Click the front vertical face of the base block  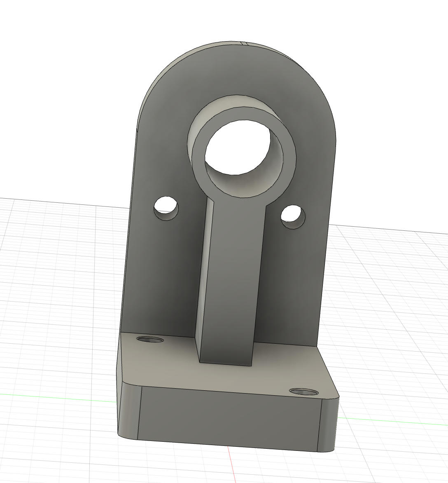(x=229, y=418)
